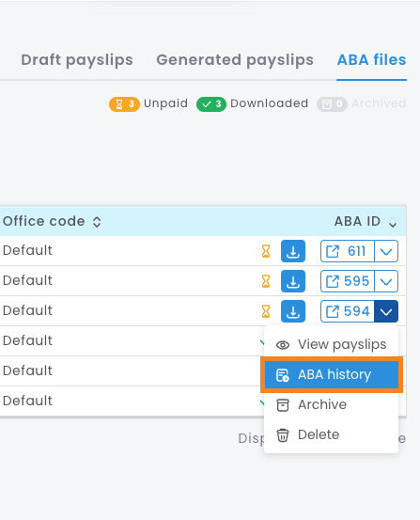The image size is (420, 520).
Task: Download the ABA file 594
Action: [x=293, y=311]
